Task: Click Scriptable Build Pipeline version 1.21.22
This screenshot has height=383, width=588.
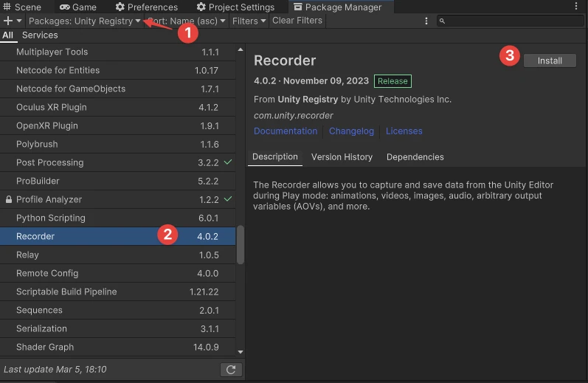Action: [x=204, y=291]
